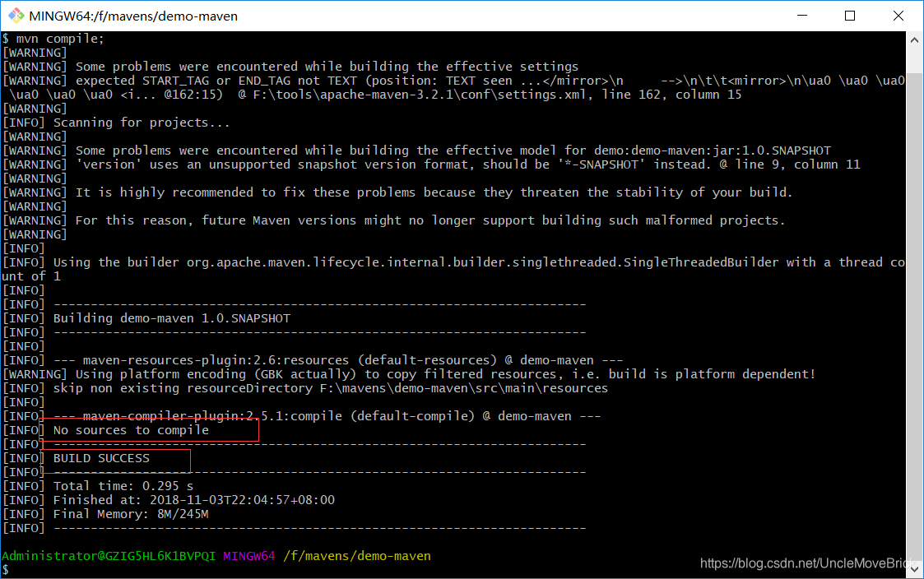
Task: Click the final '$' prompt input line
Action: [x=6, y=570]
